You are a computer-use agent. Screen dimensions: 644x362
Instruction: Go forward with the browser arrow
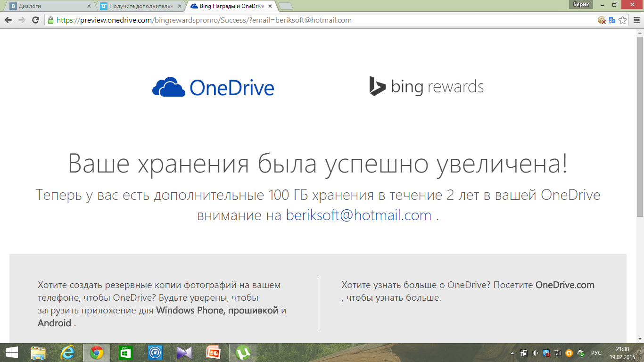22,20
